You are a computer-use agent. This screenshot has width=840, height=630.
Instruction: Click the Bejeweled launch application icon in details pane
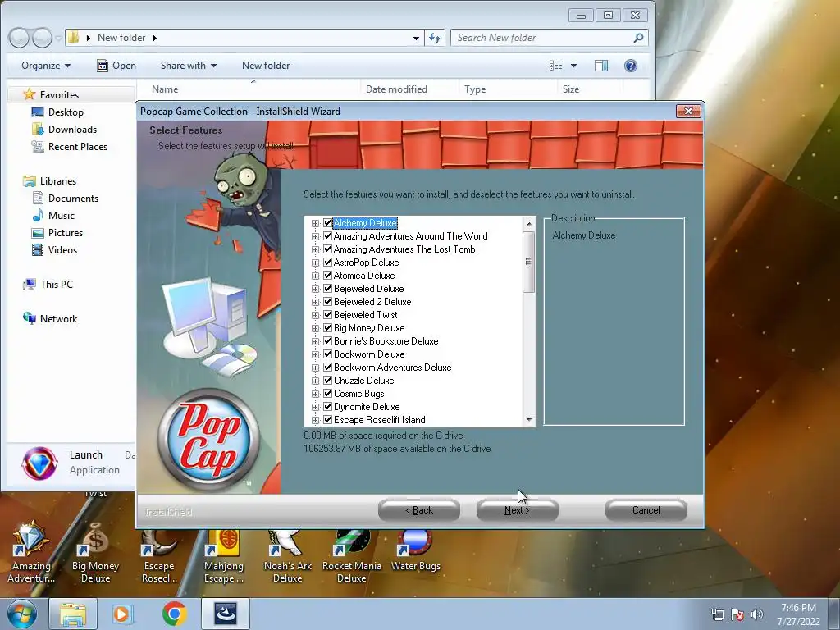(39, 463)
